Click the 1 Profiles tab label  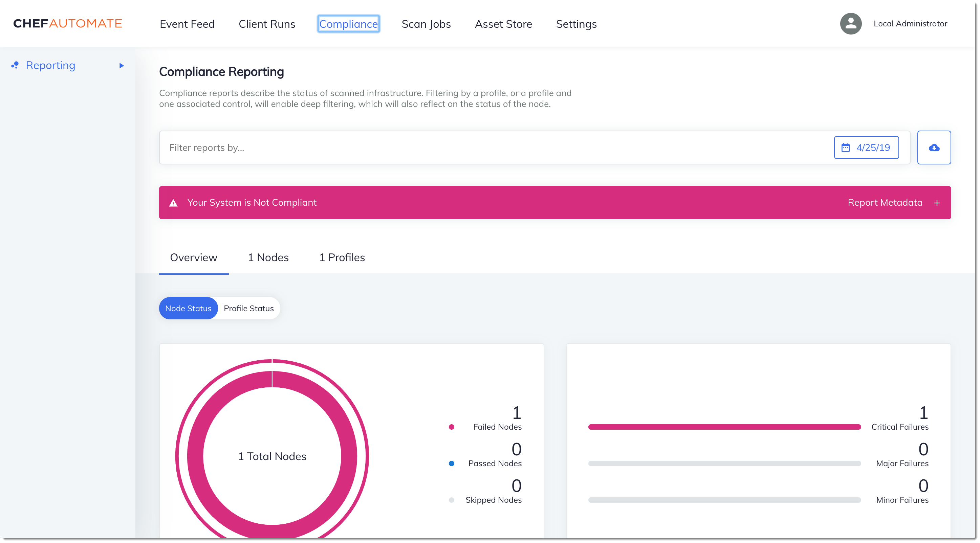[x=341, y=257]
